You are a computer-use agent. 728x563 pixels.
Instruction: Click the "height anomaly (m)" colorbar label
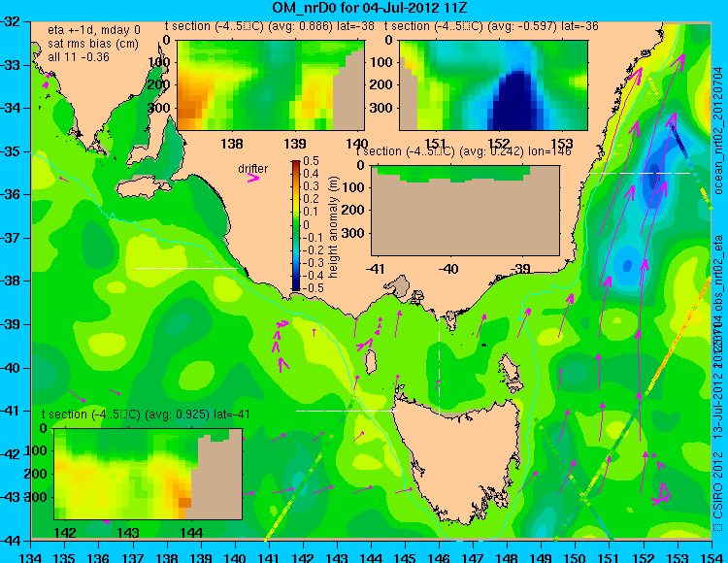pyautogui.click(x=333, y=227)
